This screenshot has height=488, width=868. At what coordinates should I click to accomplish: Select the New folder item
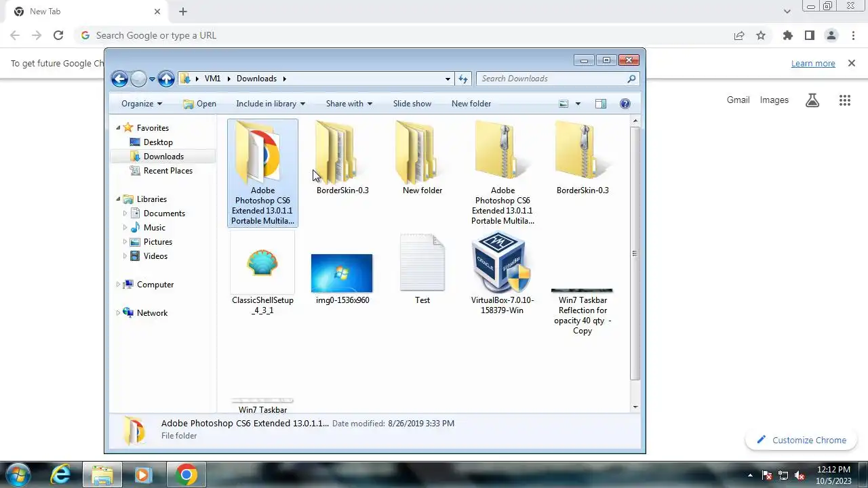point(422,158)
